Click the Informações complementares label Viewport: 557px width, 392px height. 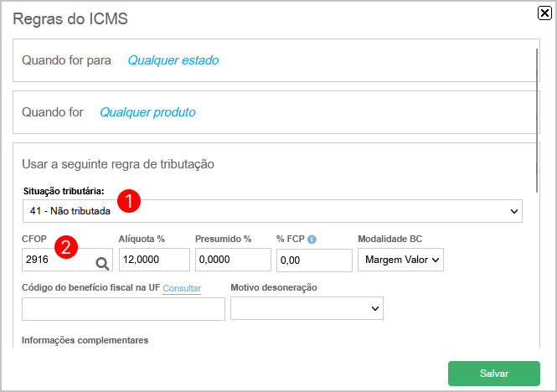85,340
